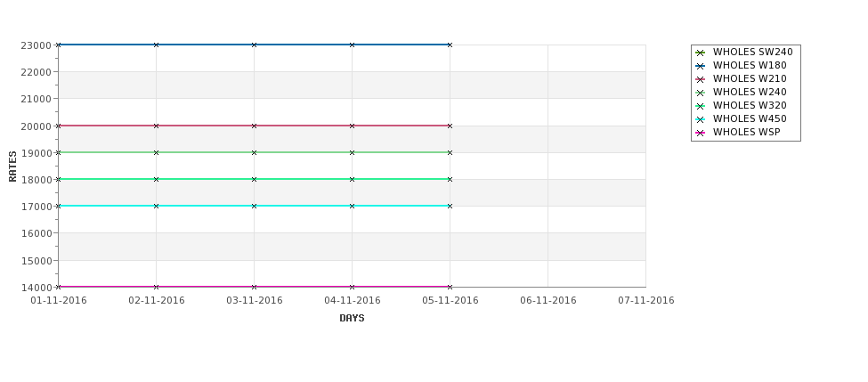Click the DAYS axis title
Image resolution: width=868 pixels, height=382 pixels.
pos(352,319)
